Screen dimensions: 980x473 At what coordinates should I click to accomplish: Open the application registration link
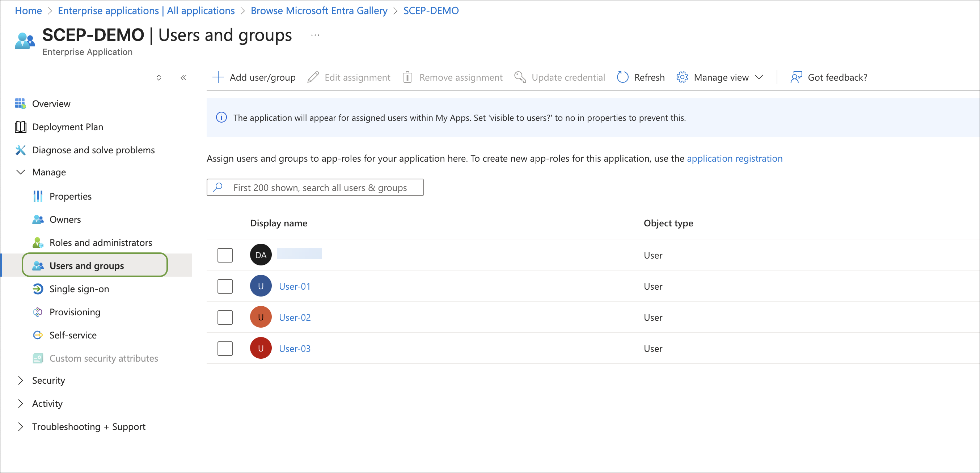pyautogui.click(x=734, y=158)
